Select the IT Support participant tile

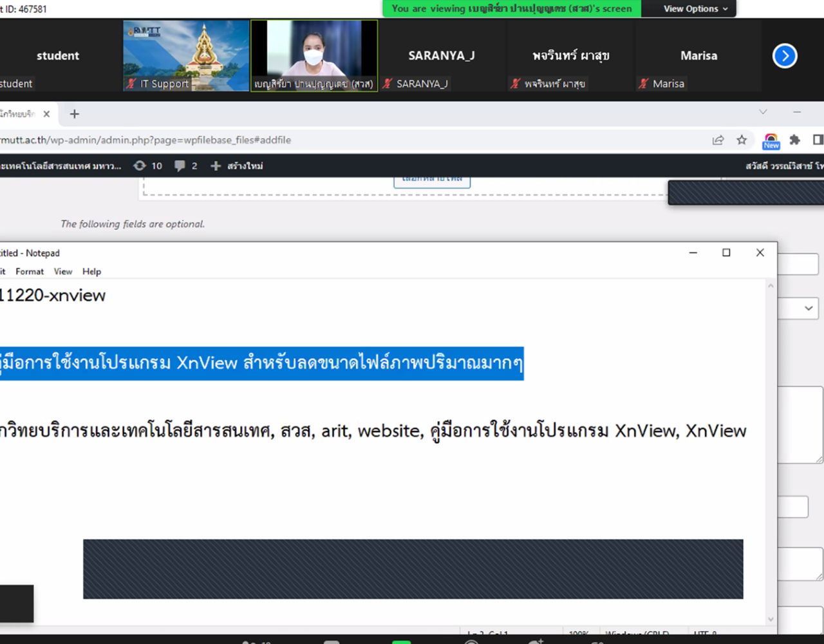click(x=187, y=55)
